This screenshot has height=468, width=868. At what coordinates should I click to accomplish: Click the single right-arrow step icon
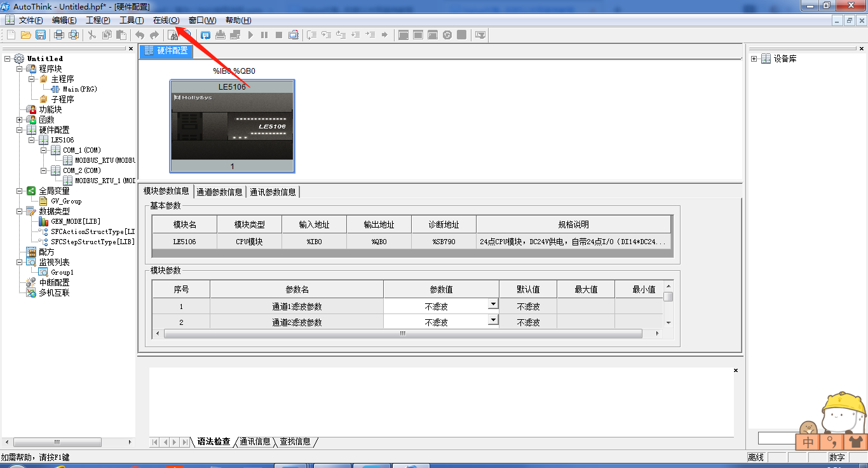(384, 35)
